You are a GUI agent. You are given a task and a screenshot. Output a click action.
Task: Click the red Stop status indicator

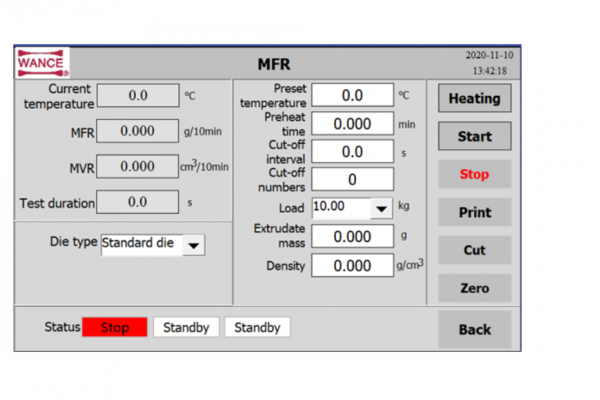115,327
